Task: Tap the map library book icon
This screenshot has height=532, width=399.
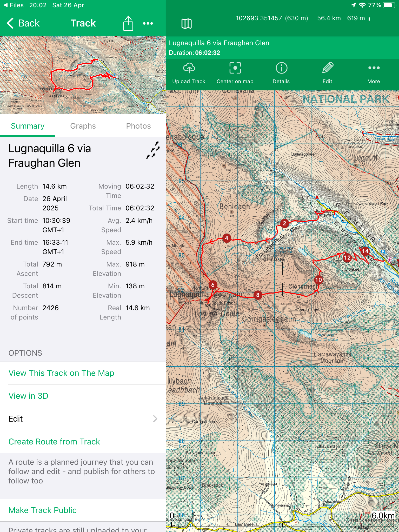Action: pyautogui.click(x=186, y=24)
